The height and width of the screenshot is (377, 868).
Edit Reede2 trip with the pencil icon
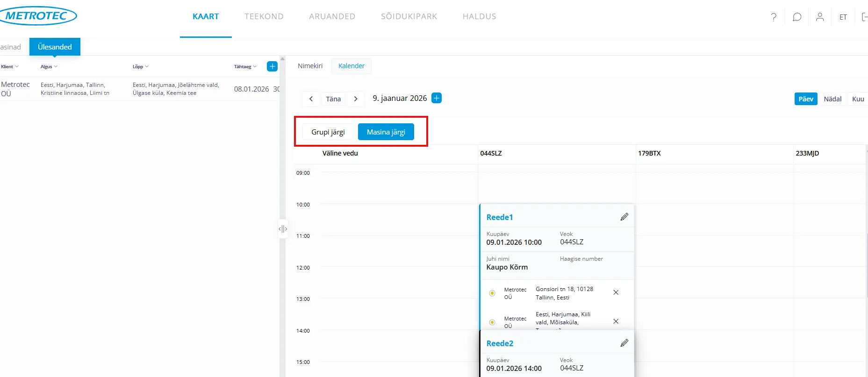pos(624,343)
